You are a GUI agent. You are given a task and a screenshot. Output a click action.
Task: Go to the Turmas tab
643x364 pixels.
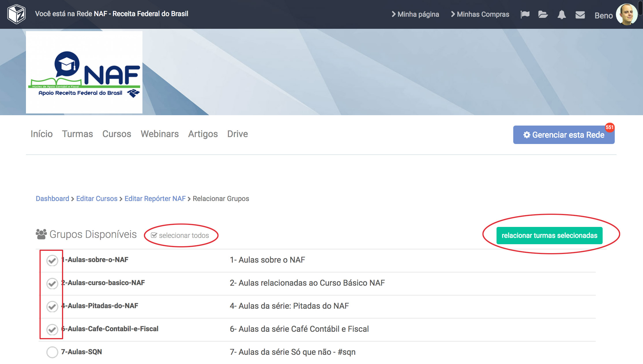point(77,134)
